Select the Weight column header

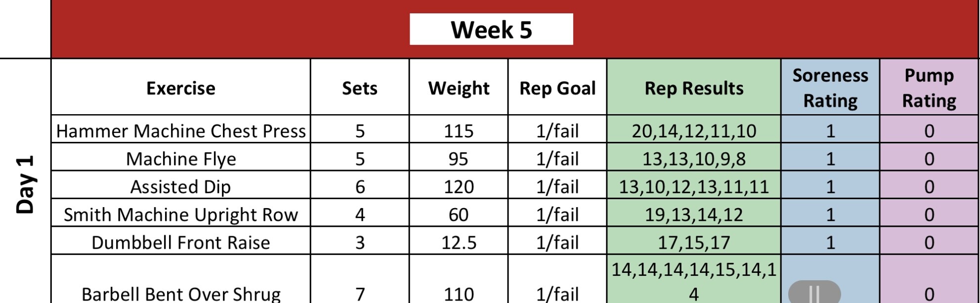pos(458,88)
